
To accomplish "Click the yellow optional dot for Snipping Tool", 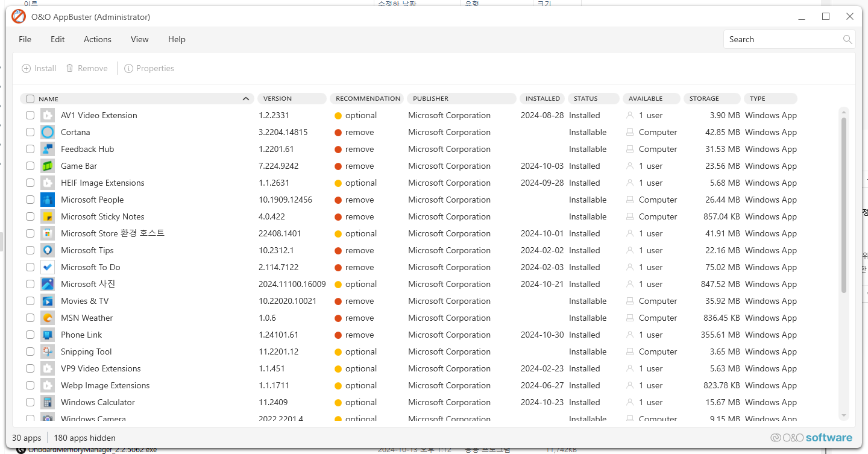I will [338, 352].
